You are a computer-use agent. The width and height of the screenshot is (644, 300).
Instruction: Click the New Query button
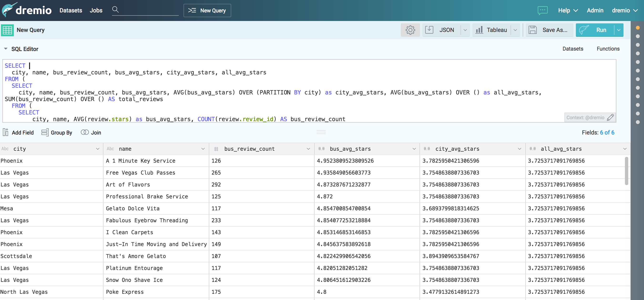tap(207, 10)
